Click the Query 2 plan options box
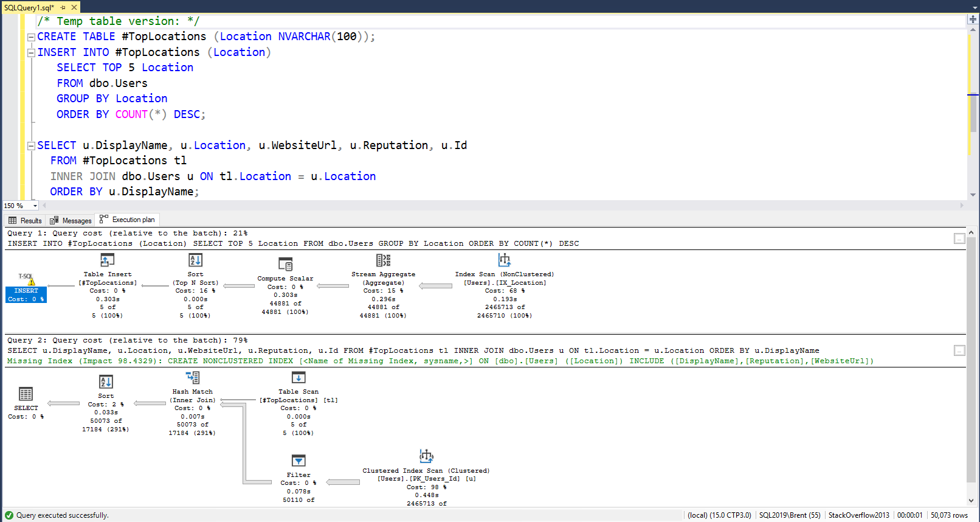This screenshot has height=522, width=980. click(x=959, y=350)
